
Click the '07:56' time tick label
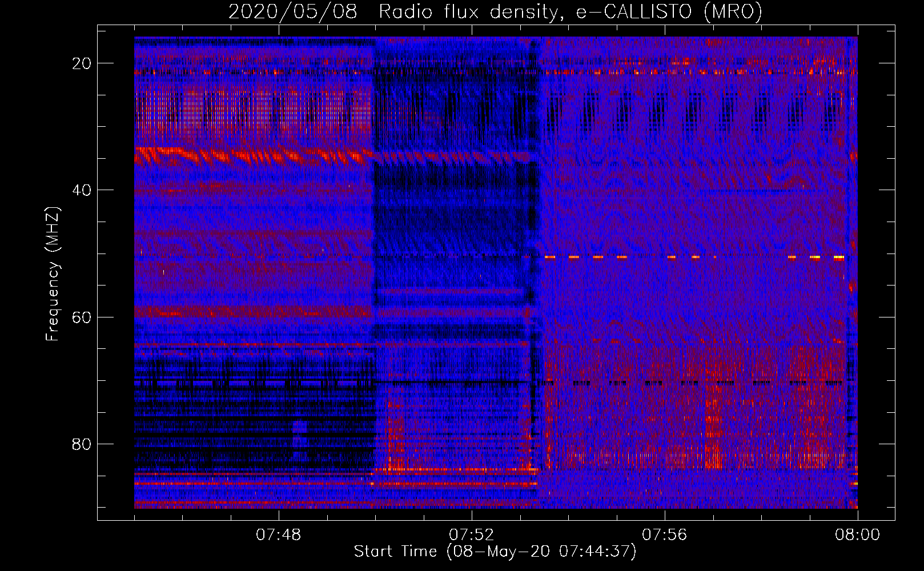click(x=665, y=535)
